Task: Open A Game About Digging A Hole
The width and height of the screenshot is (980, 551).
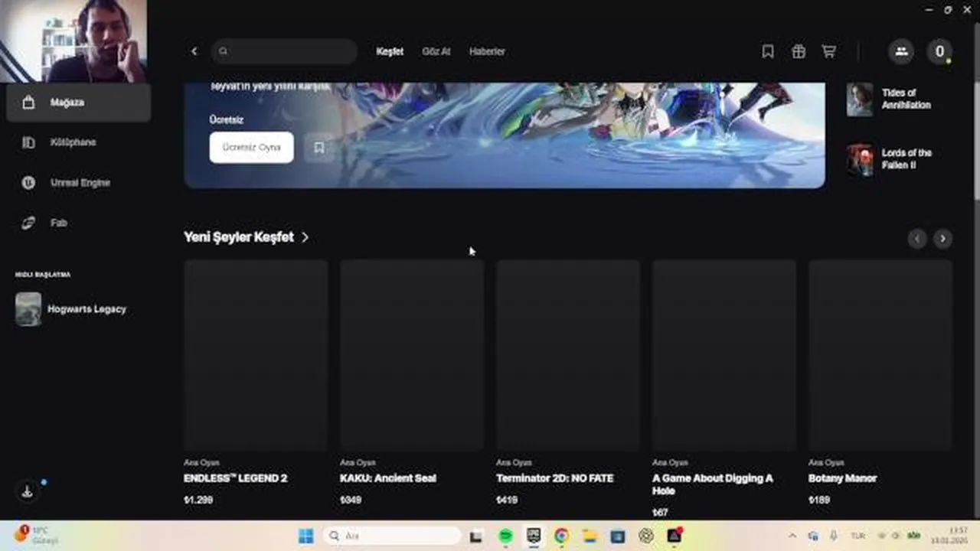Action: [x=724, y=388]
